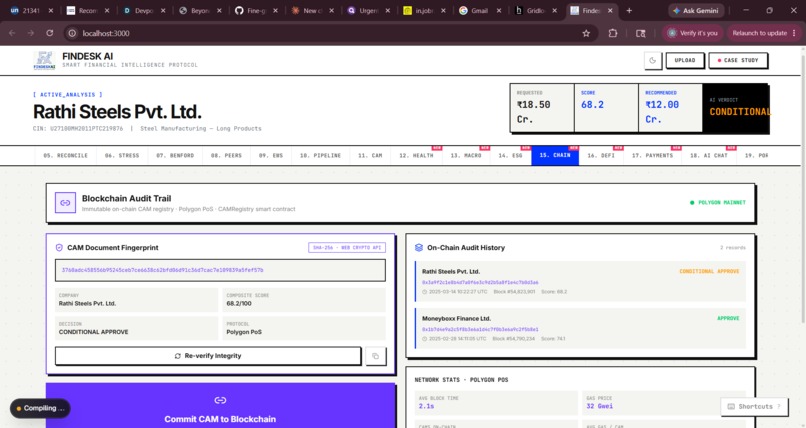Click the SHA-256 WEB CRYPTO API badge
The image size is (806, 428).
point(347,248)
